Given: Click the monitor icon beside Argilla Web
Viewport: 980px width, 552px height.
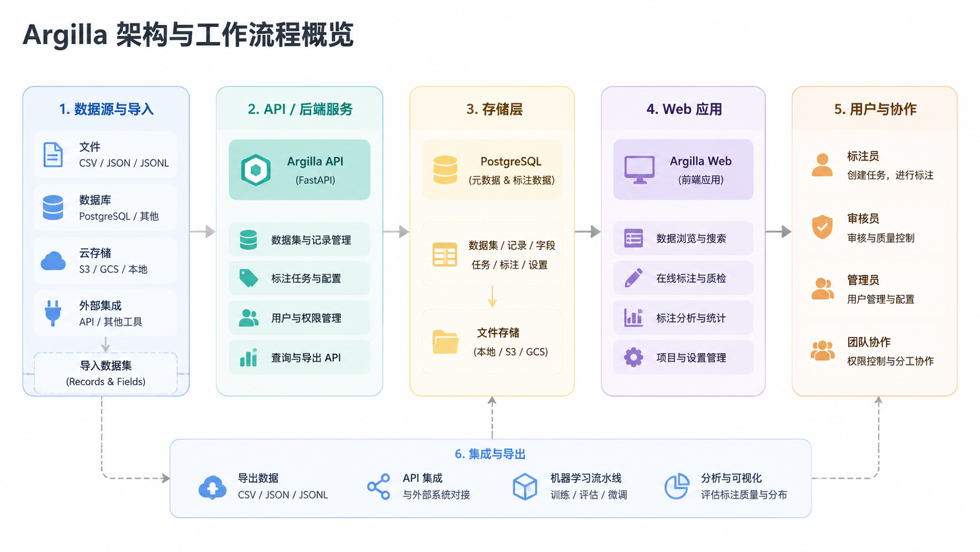Looking at the screenshot, I should pos(639,170).
